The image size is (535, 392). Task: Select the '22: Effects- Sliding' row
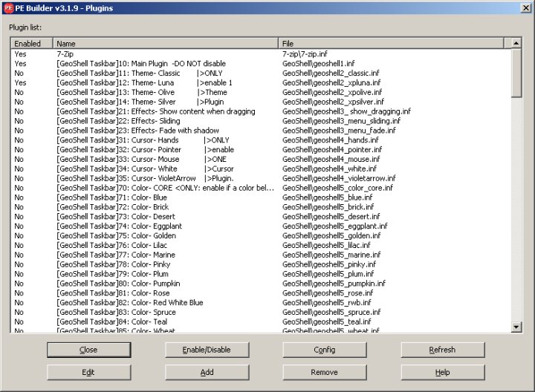point(261,121)
